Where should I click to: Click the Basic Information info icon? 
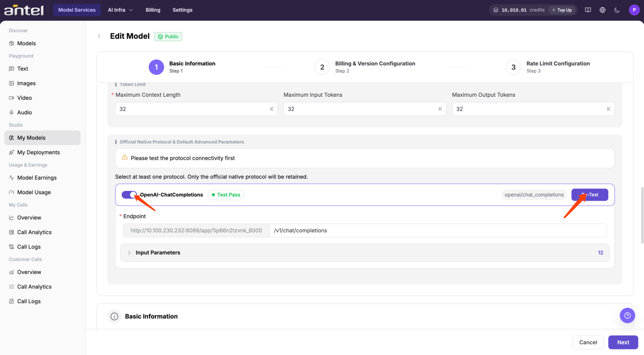pos(115,316)
